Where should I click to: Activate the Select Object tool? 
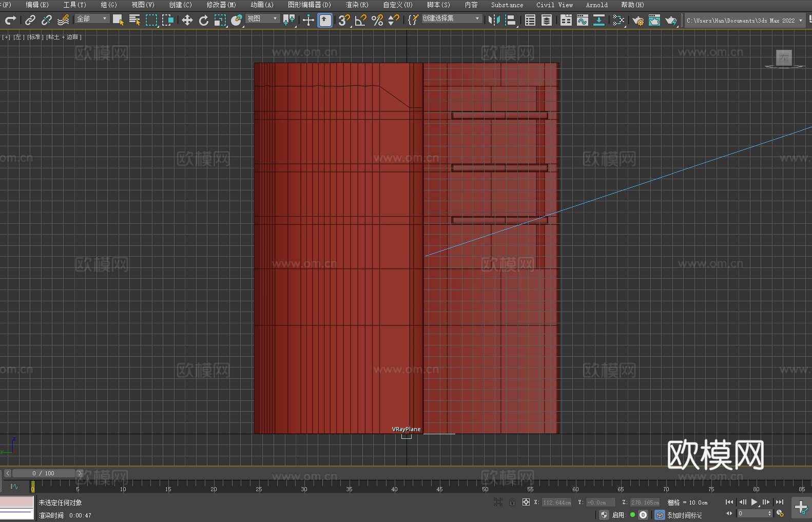(118, 20)
